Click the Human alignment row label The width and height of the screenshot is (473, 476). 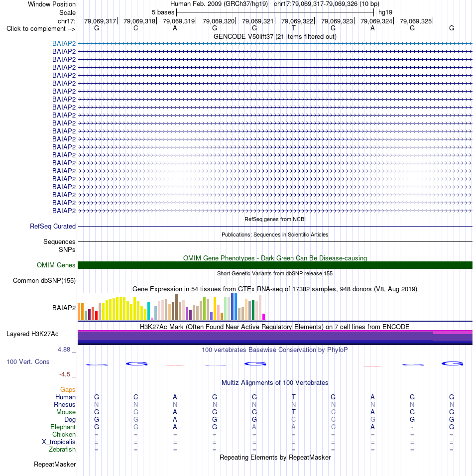tap(65, 397)
